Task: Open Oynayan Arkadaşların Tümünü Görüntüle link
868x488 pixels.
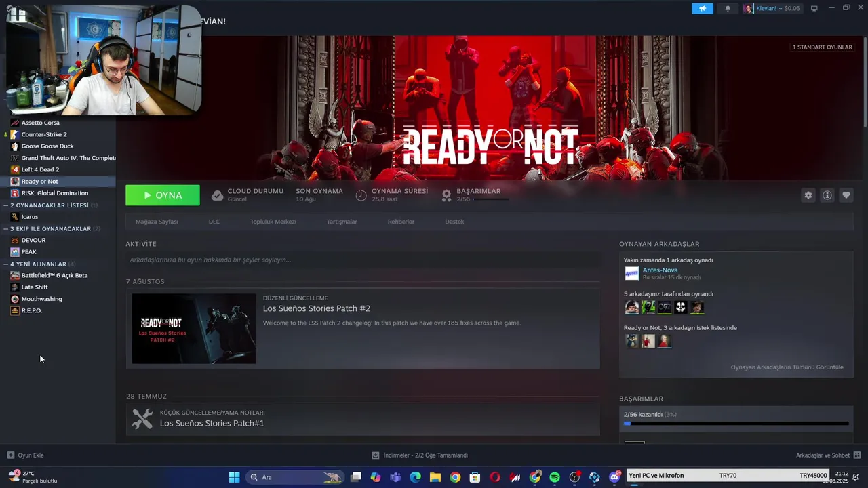Action: (787, 367)
